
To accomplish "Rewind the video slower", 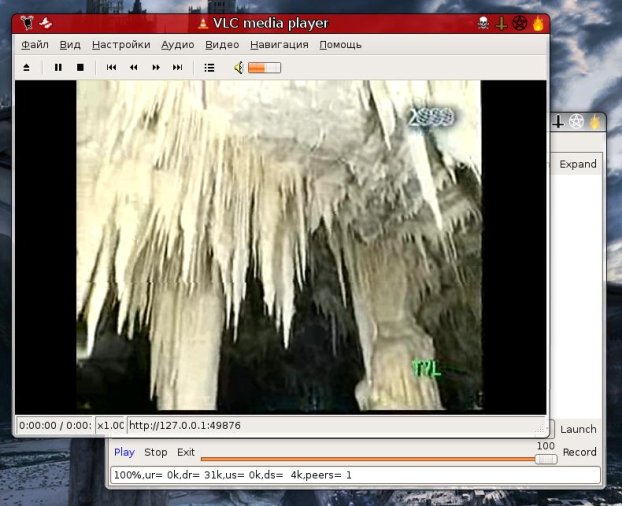I will point(134,67).
